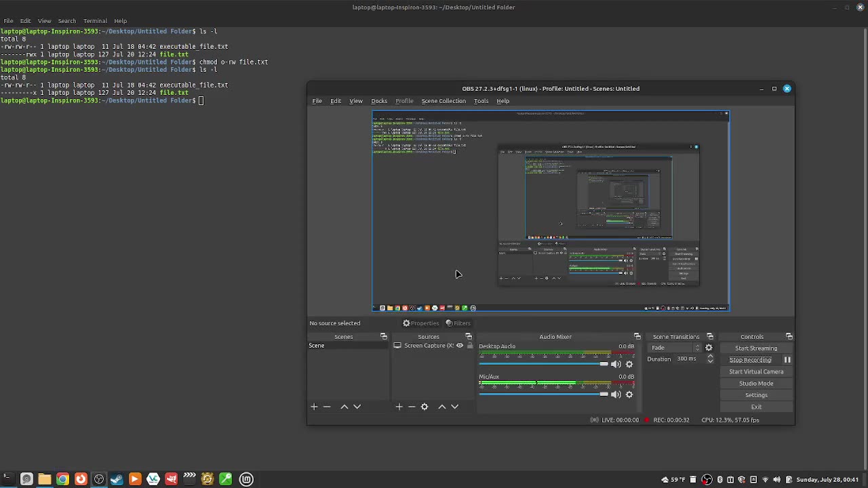The width and height of the screenshot is (868, 488).
Task: Open the OBS File menu
Action: 317,101
